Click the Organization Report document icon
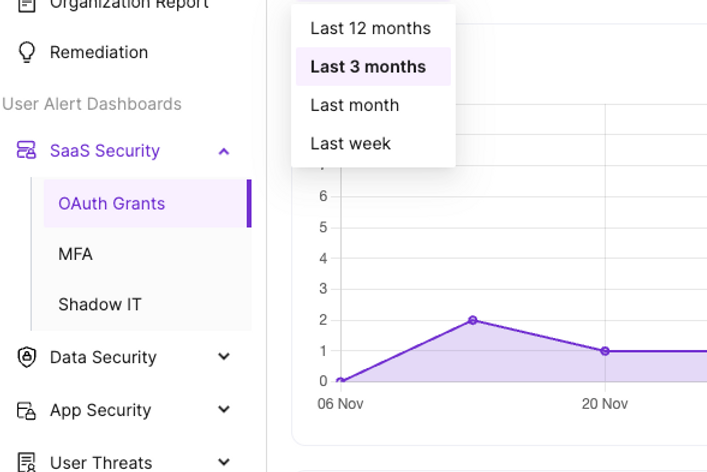The height and width of the screenshot is (472, 707). 27,5
